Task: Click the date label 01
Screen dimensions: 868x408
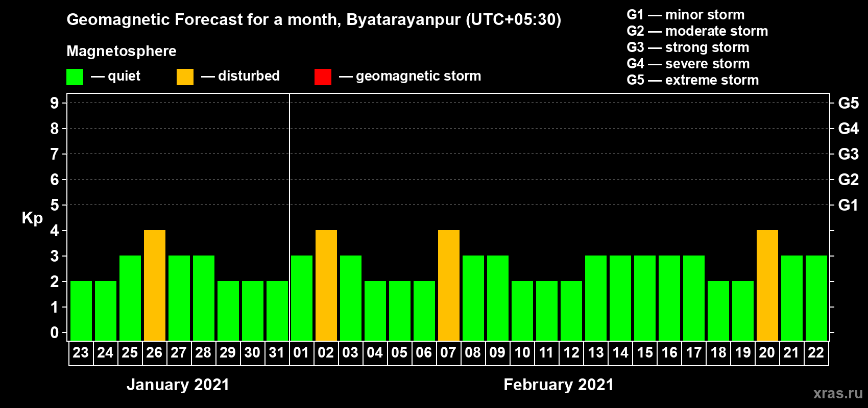Action: click(x=301, y=352)
